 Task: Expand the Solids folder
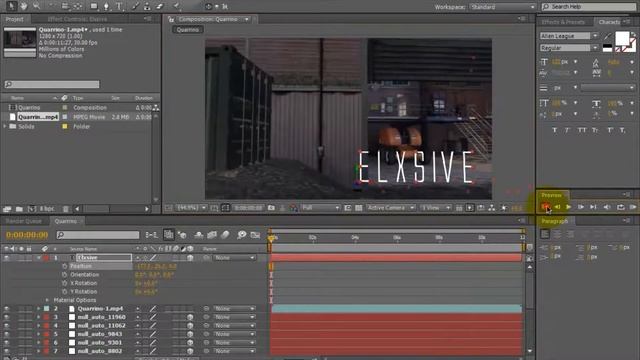tap(5, 127)
